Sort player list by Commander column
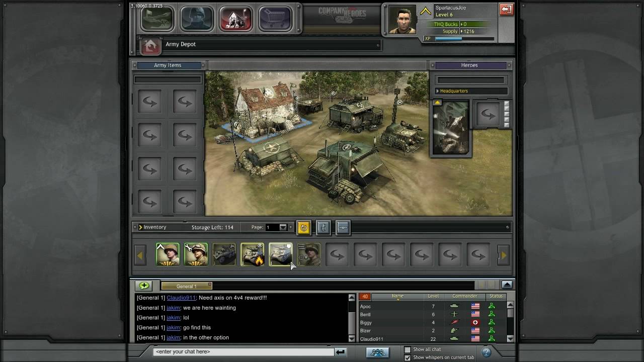The image size is (644, 362). (464, 297)
